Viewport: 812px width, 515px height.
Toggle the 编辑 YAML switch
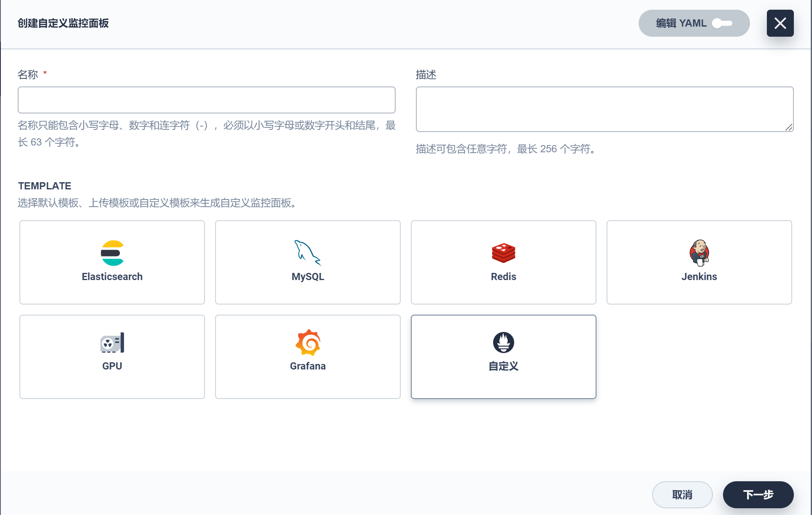coord(723,23)
